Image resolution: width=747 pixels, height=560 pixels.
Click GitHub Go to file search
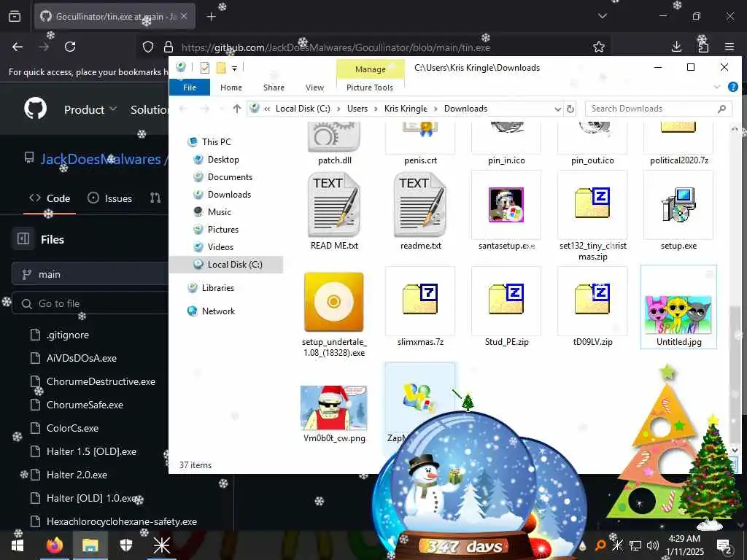(90, 303)
